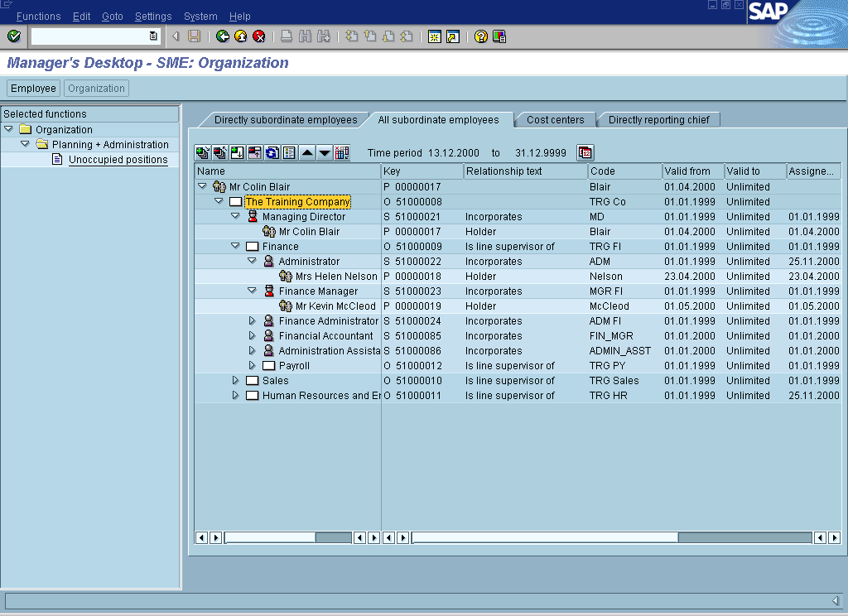Click the Create New Session icon
This screenshot has height=616, width=848.
click(434, 36)
